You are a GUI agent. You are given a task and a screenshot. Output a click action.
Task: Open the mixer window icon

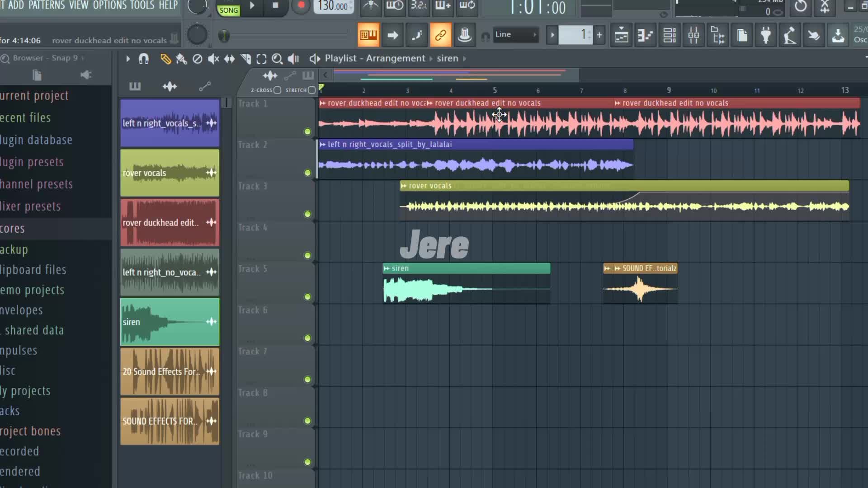click(693, 35)
